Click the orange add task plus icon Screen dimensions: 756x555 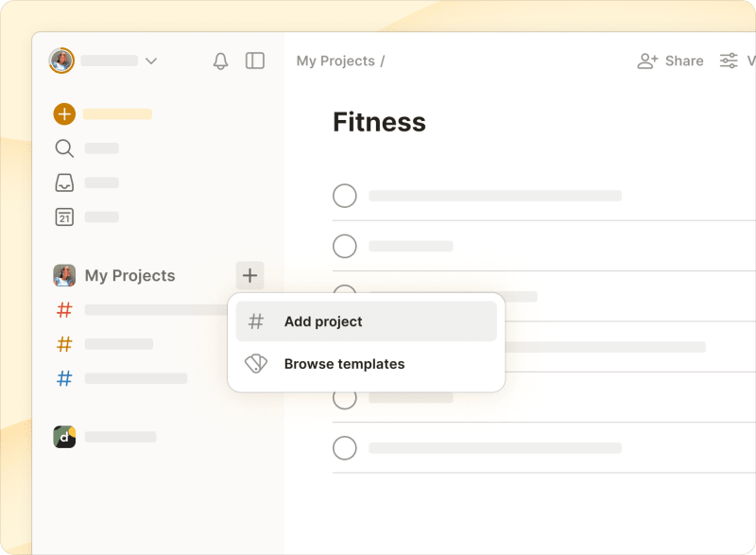63,113
